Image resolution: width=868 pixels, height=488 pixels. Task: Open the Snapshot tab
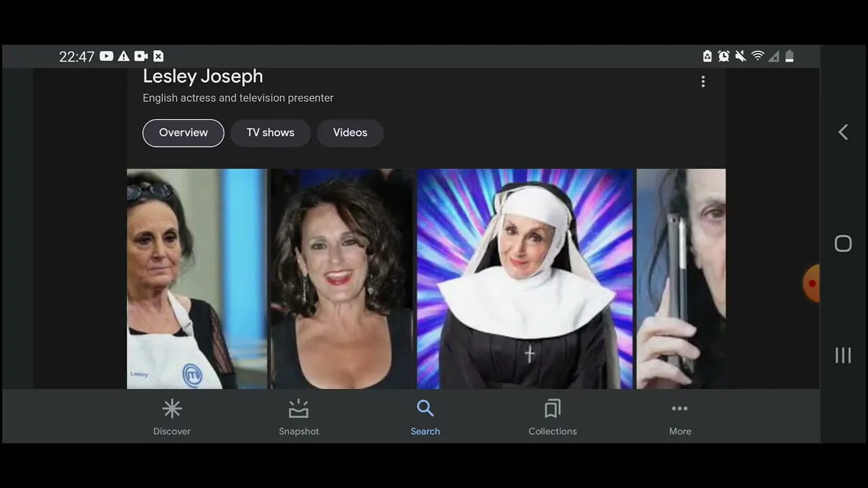coord(299,417)
